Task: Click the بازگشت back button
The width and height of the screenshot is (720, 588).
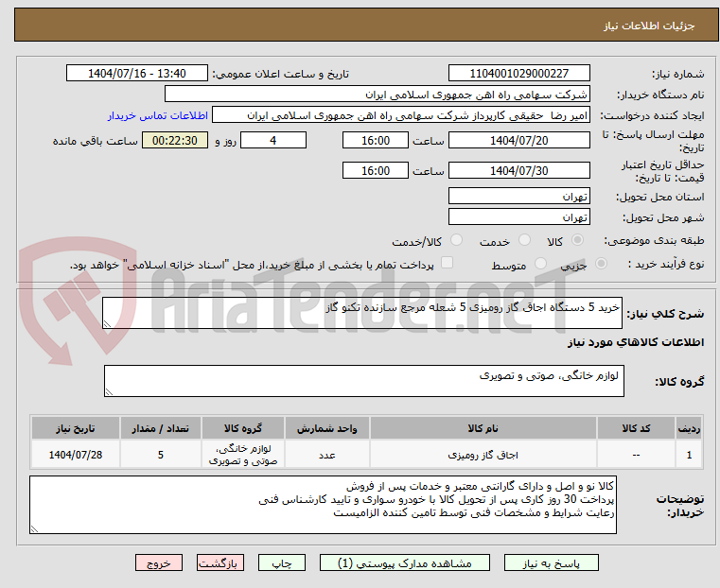Action: pyautogui.click(x=220, y=562)
